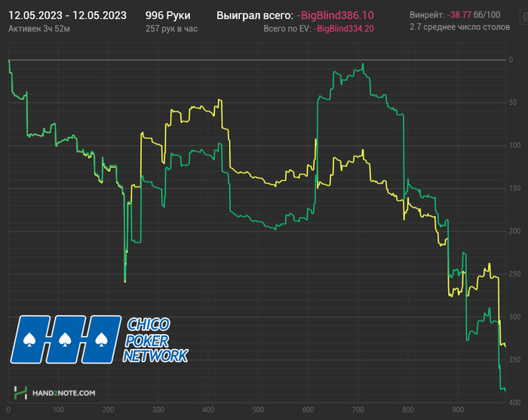Click the winrate value -38.77
Screen dimensions: 528x420
click(459, 15)
